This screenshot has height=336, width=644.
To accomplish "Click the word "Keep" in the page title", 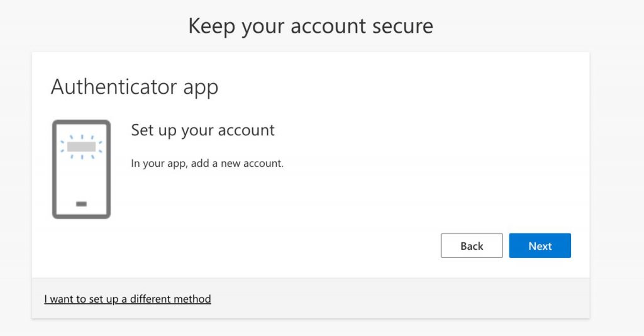I will (213, 26).
